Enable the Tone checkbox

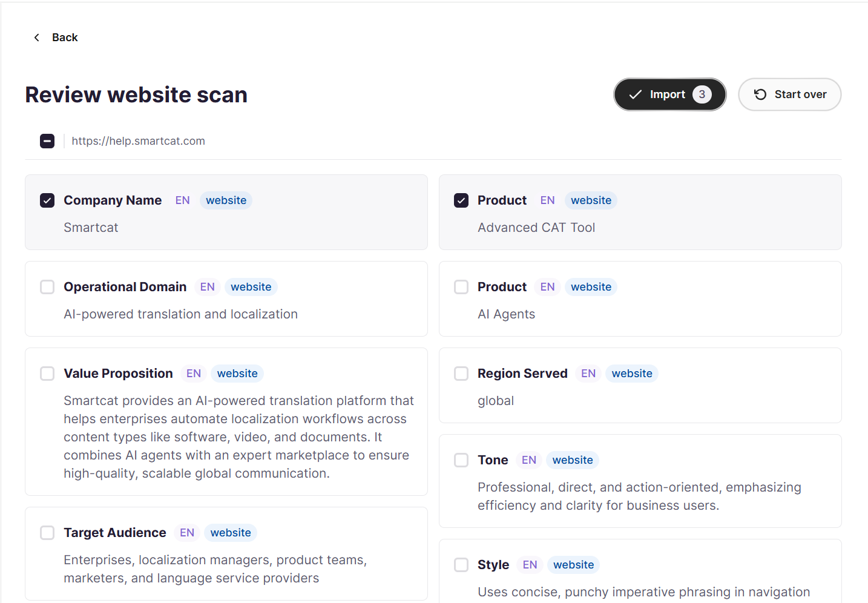461,460
